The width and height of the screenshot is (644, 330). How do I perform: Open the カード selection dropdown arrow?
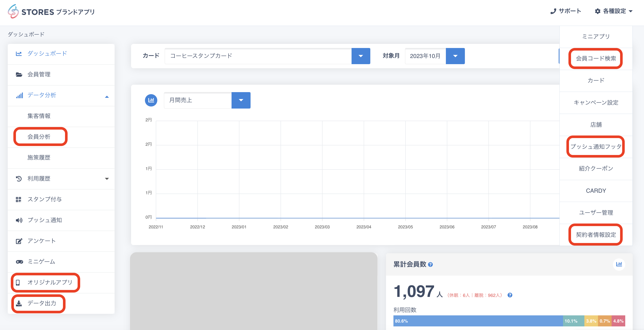361,56
